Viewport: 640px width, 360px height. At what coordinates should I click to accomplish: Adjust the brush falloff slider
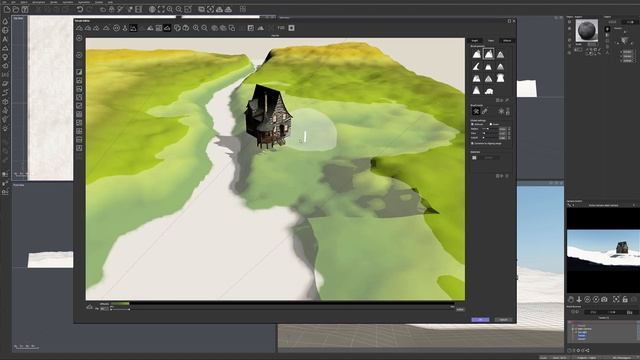coord(490,138)
